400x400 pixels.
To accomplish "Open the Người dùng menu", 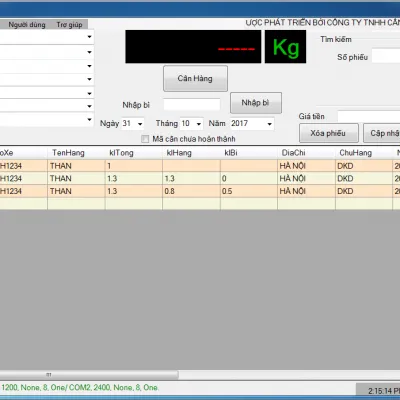I will click(x=27, y=25).
